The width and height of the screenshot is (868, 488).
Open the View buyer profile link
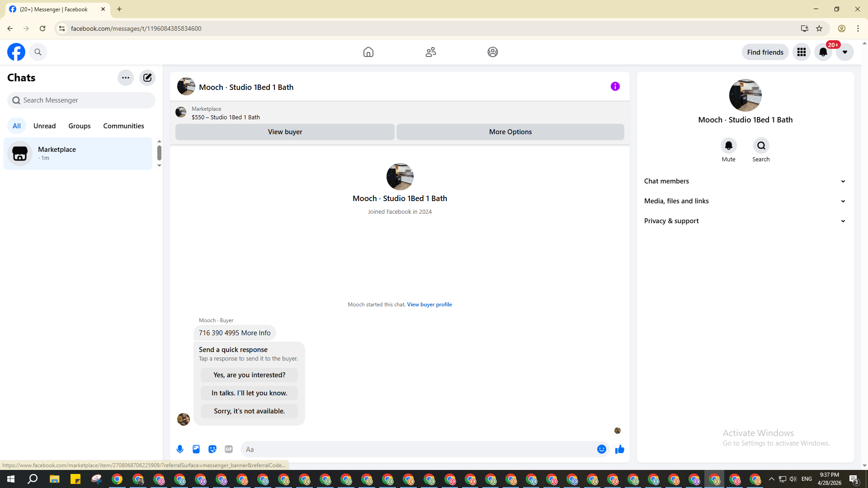pyautogui.click(x=429, y=305)
